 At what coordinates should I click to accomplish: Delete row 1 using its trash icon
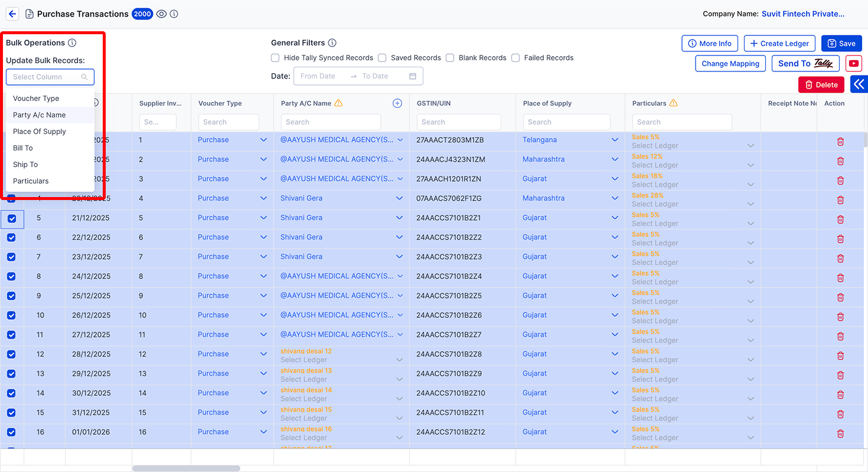[x=841, y=142]
